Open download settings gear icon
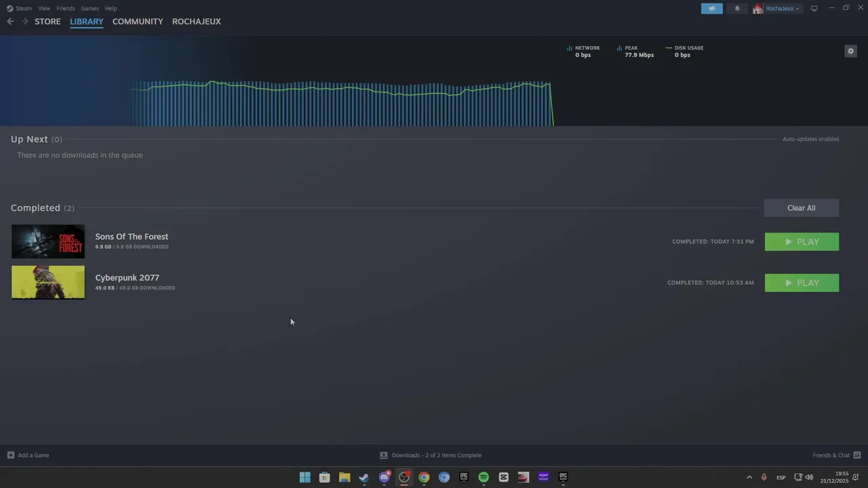Screen dimensions: 868x488 click(850, 51)
